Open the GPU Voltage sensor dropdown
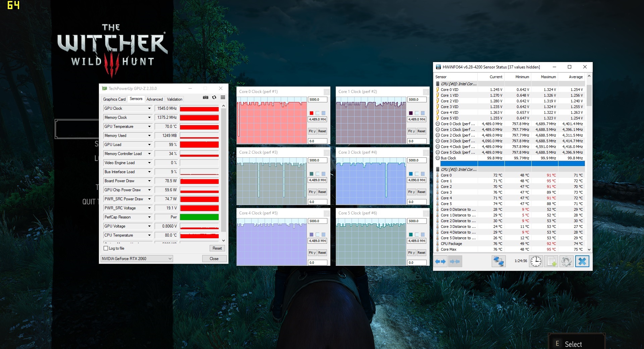644x349 pixels. coord(150,226)
